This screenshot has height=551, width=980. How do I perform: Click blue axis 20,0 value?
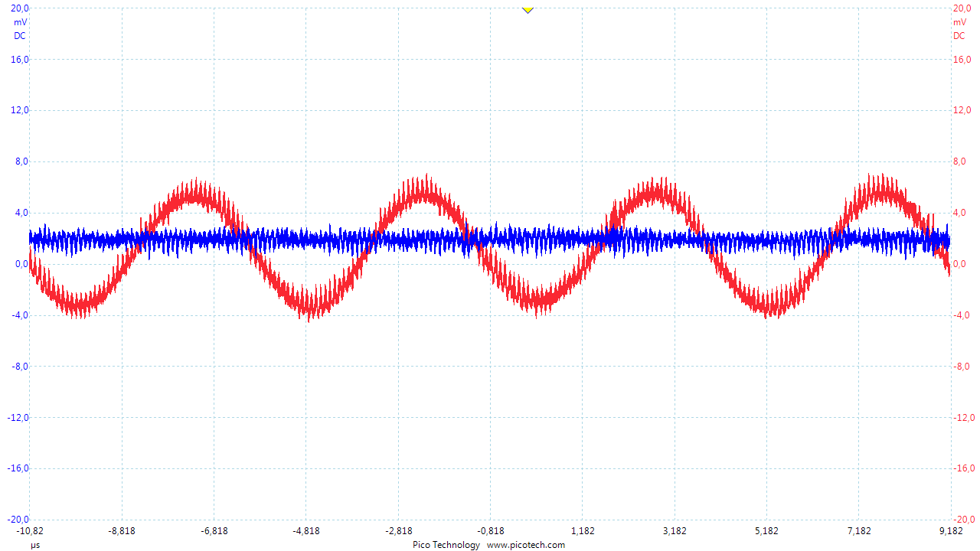pyautogui.click(x=20, y=8)
